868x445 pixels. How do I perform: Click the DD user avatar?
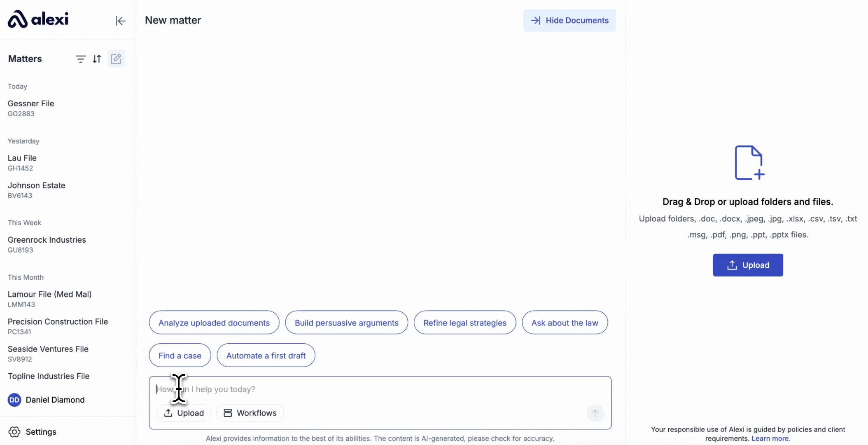[x=14, y=400]
